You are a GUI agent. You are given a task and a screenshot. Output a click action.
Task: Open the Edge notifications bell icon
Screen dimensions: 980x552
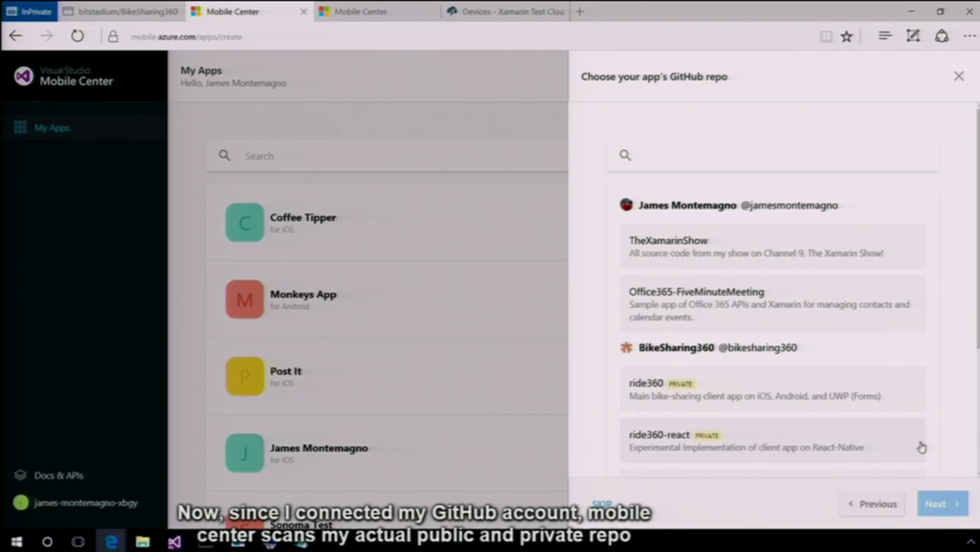pyautogui.click(x=942, y=35)
